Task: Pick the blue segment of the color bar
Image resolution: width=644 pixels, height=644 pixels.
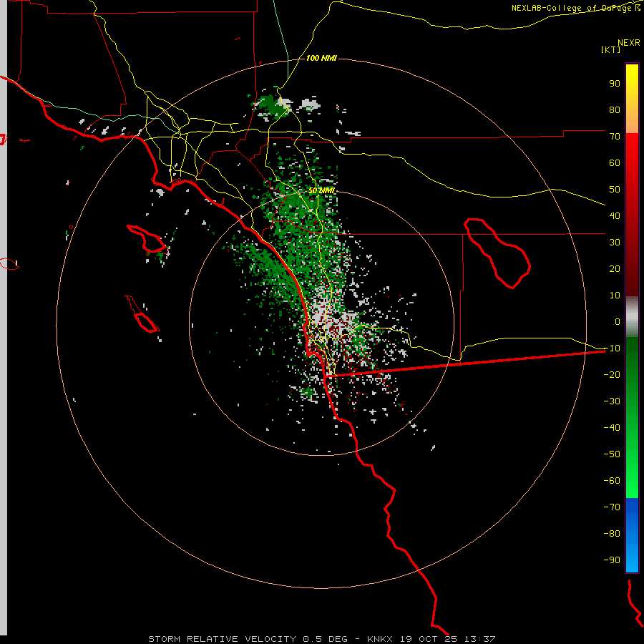Action: 632,535
